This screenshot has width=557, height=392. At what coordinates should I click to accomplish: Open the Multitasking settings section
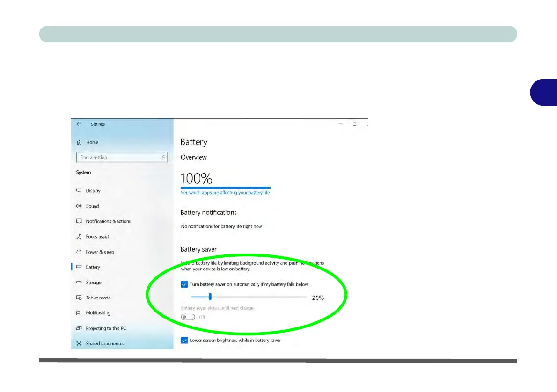click(x=98, y=313)
